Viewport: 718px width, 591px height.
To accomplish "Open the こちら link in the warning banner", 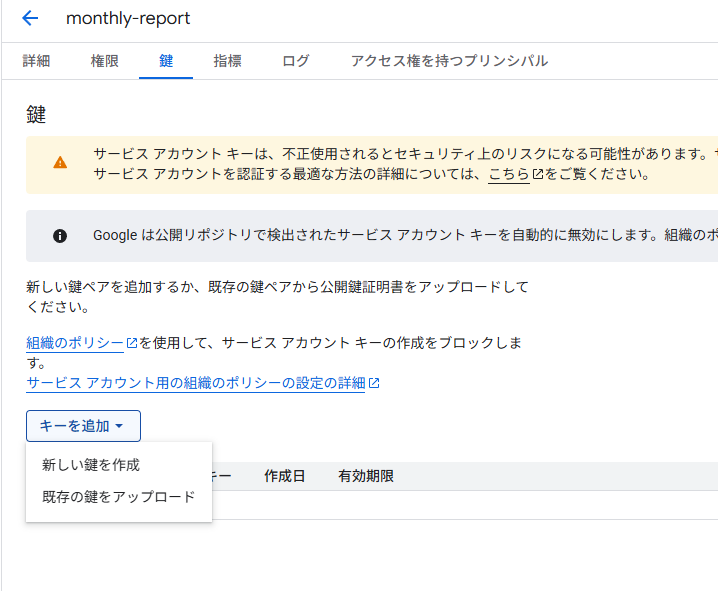I will [509, 174].
